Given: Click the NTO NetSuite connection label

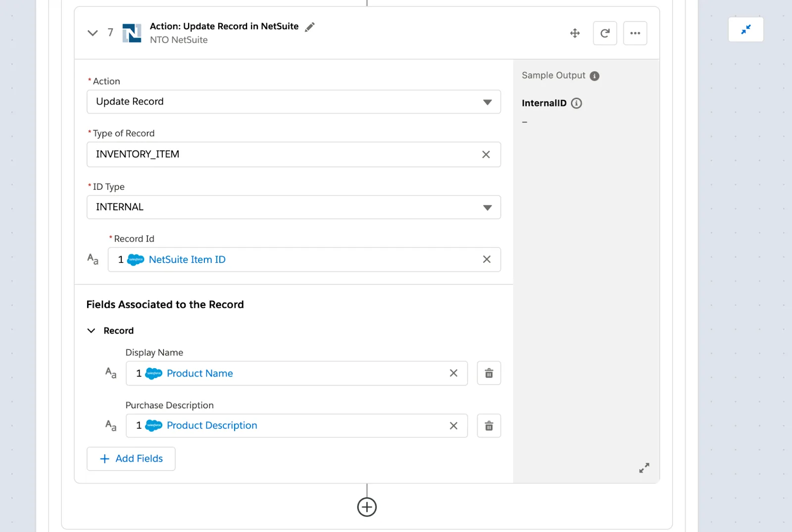Looking at the screenshot, I should point(179,40).
